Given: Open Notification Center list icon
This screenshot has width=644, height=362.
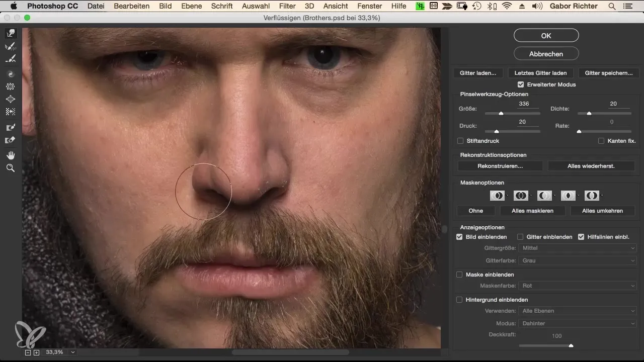Looking at the screenshot, I should pos(627,6).
